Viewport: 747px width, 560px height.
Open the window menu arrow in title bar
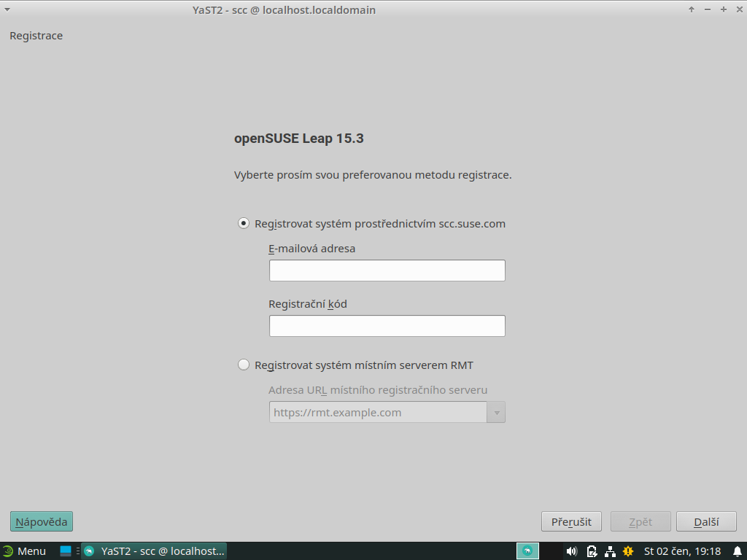7,9
